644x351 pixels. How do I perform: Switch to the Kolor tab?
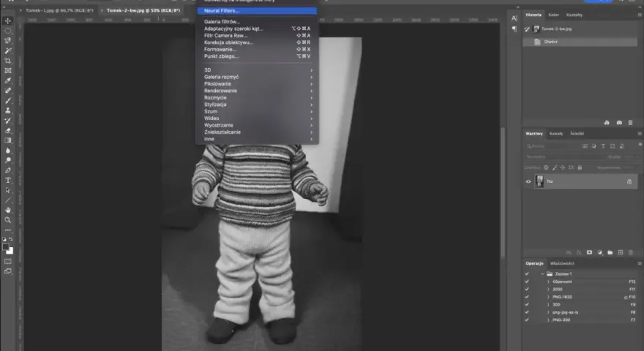[553, 15]
